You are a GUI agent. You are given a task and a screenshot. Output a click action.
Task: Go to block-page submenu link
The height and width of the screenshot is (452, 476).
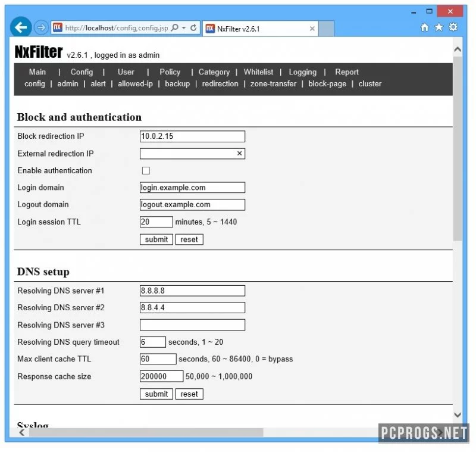[327, 84]
